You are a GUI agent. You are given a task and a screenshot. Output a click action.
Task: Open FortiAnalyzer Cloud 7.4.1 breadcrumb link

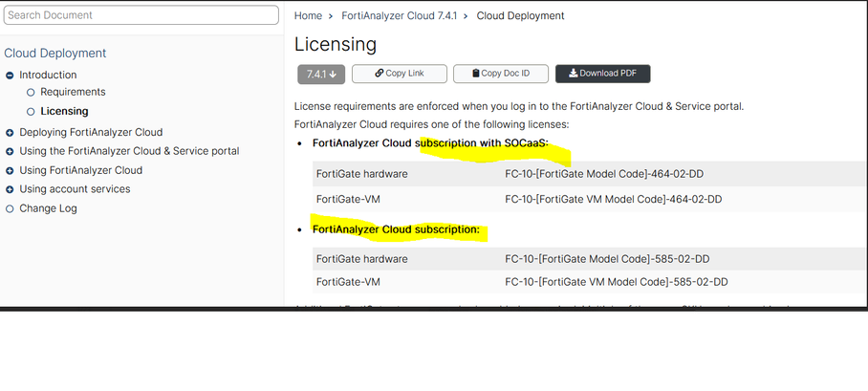click(399, 16)
